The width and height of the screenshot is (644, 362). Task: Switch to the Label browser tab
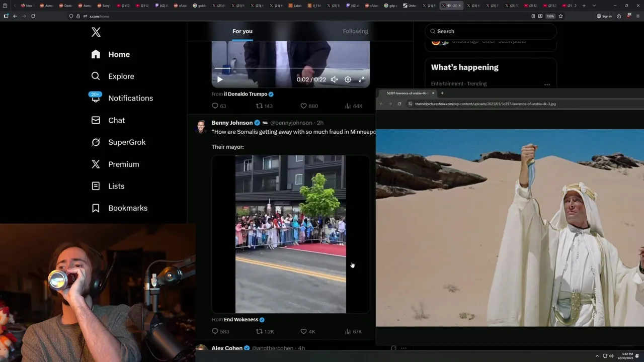click(x=296, y=6)
